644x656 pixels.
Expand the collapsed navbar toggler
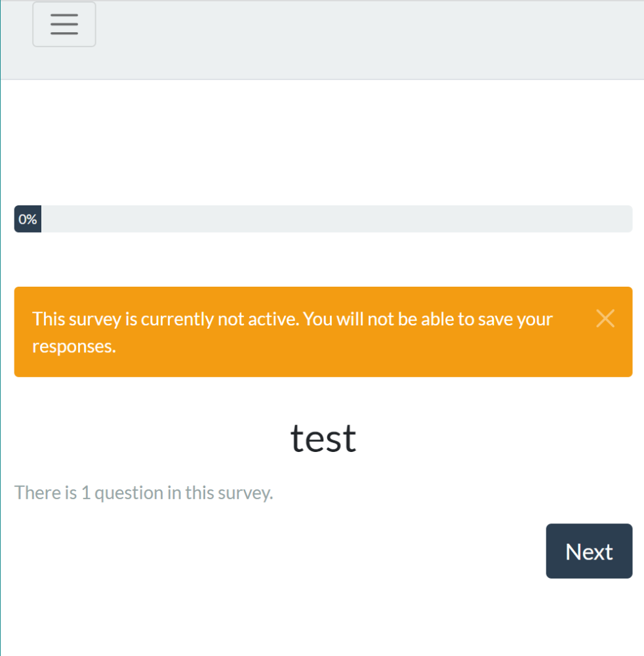pyautogui.click(x=64, y=24)
